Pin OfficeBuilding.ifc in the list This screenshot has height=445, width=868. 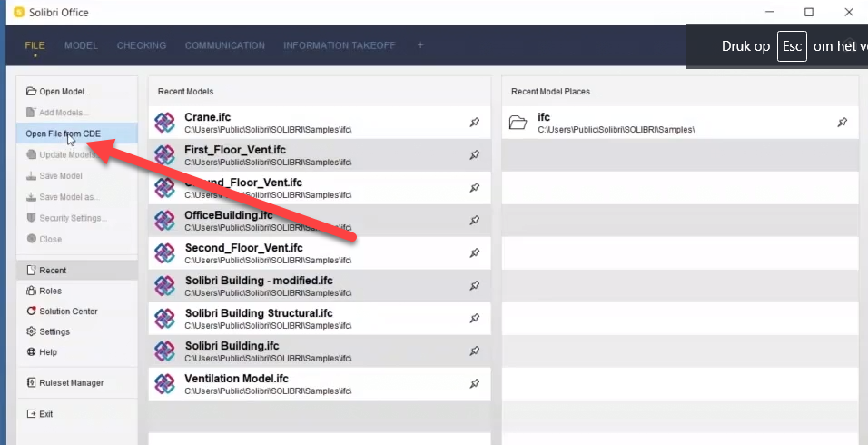(x=475, y=221)
